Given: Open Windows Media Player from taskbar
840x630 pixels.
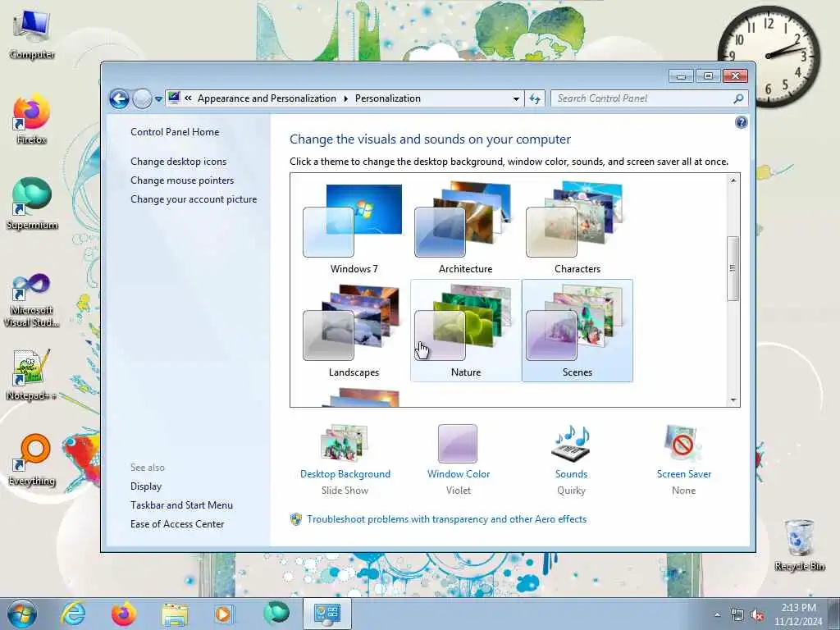Looking at the screenshot, I should (223, 614).
